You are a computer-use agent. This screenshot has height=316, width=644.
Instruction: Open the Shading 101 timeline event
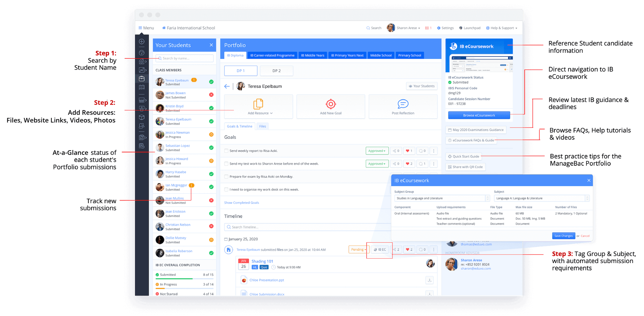[x=262, y=261]
